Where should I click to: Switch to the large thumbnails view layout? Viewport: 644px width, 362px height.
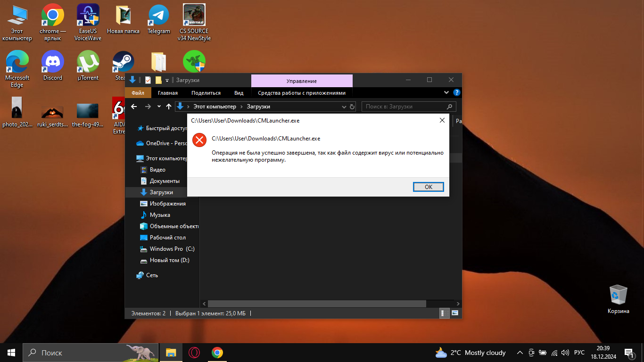coord(455,313)
